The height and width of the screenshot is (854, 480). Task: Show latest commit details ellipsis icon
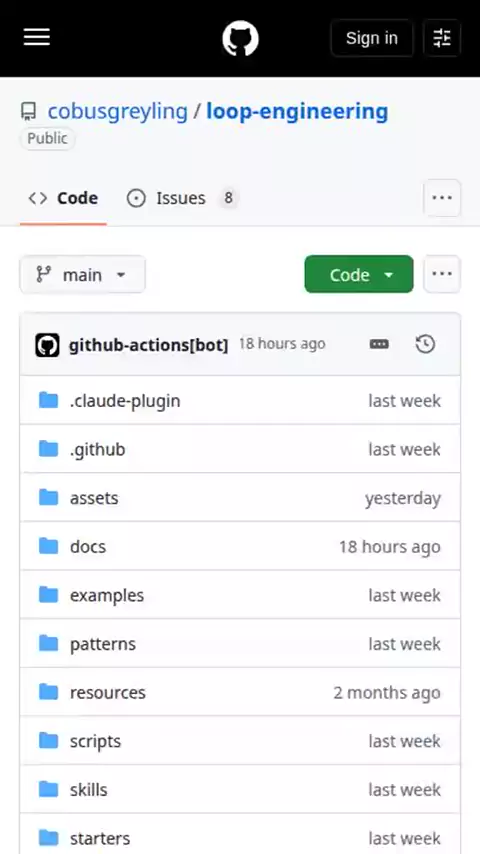(379, 344)
